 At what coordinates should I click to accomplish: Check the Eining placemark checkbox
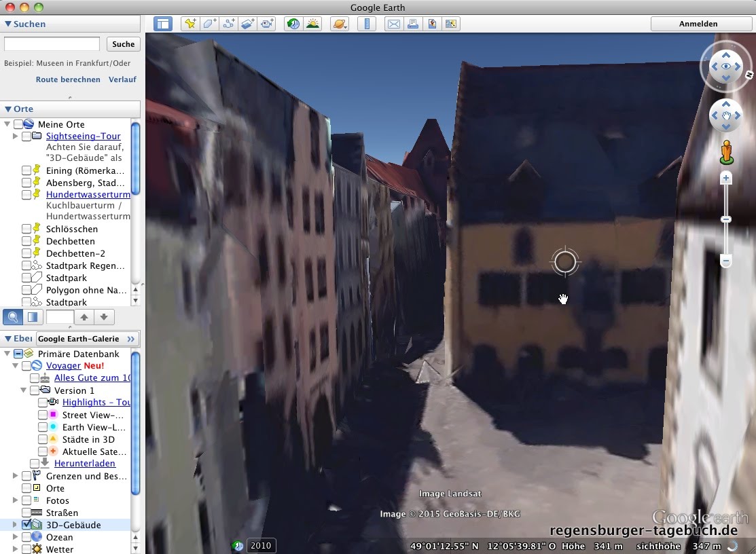[x=26, y=170]
